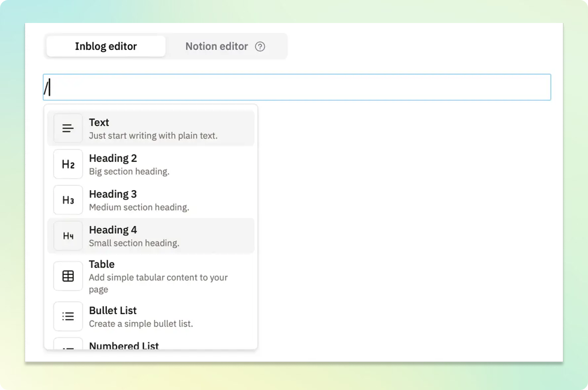
Task: Click the Bullet List icon
Action: (68, 317)
